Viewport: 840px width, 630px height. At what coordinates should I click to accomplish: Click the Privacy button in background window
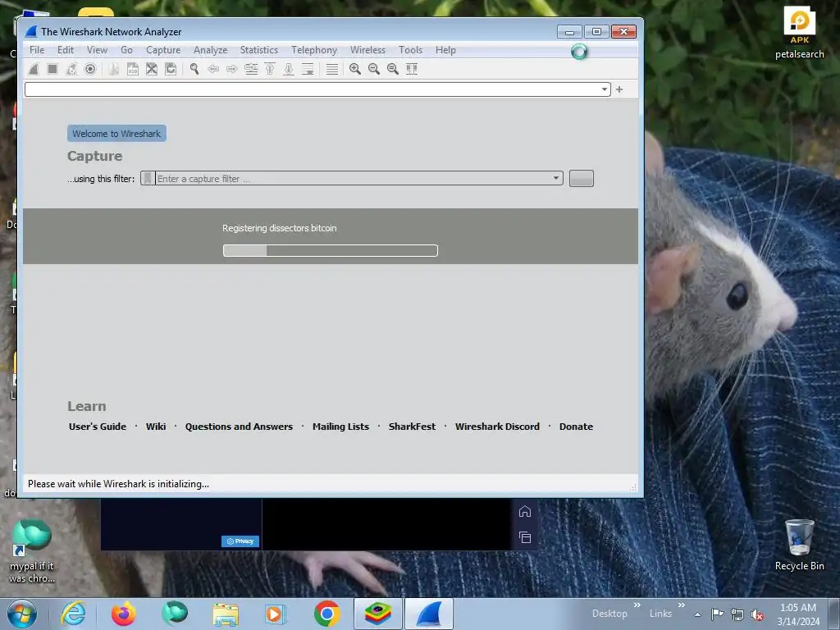point(240,541)
